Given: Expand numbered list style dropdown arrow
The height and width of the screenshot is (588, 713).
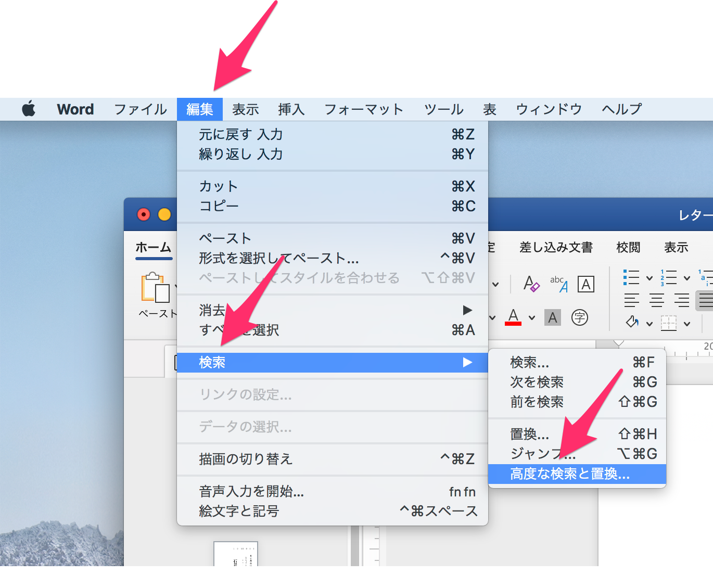Looking at the screenshot, I should click(687, 278).
